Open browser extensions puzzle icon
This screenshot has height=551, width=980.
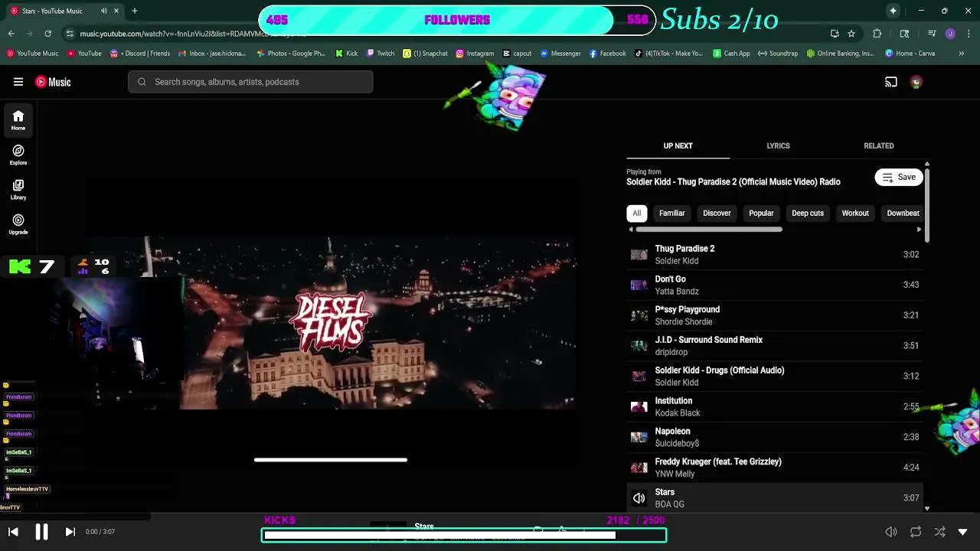coord(877,34)
